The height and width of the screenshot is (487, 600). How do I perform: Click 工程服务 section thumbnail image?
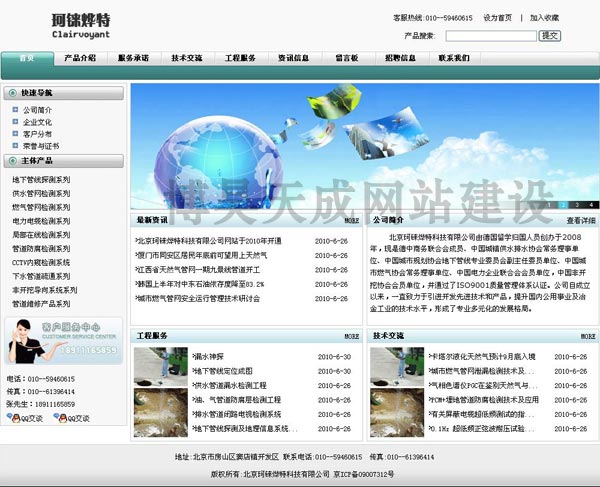[x=161, y=392]
